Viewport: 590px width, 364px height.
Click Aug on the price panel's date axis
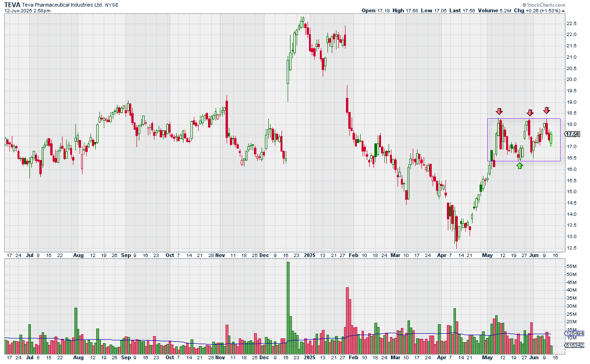click(x=78, y=256)
